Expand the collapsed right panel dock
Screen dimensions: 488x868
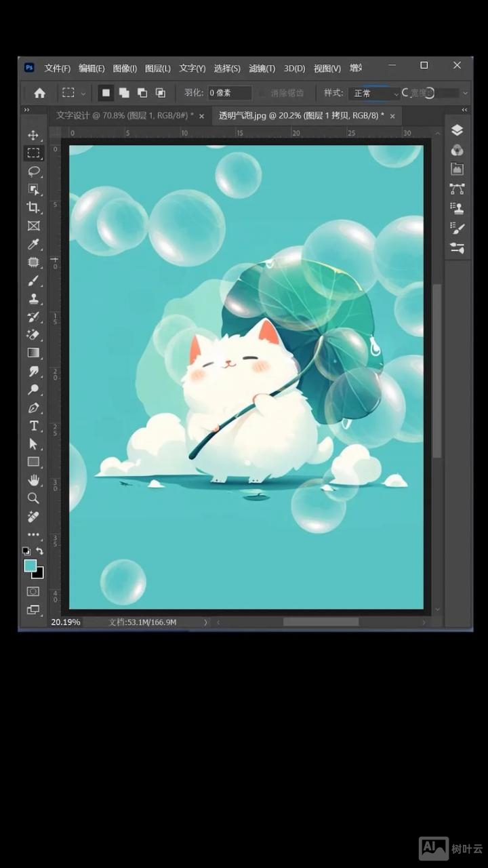coord(464,110)
